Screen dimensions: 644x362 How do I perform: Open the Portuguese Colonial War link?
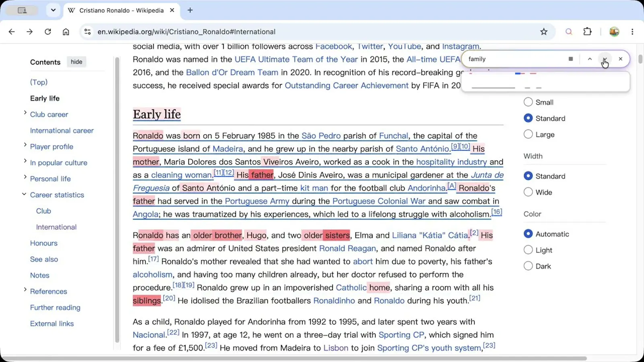(379, 201)
